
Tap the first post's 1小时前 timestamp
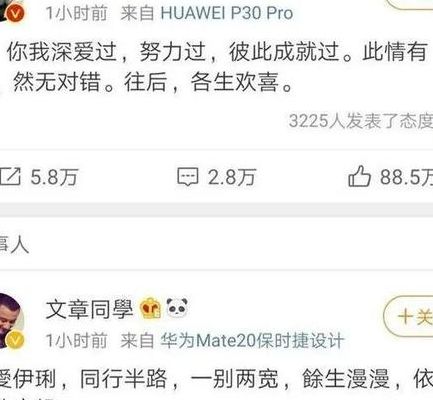pyautogui.click(x=76, y=13)
